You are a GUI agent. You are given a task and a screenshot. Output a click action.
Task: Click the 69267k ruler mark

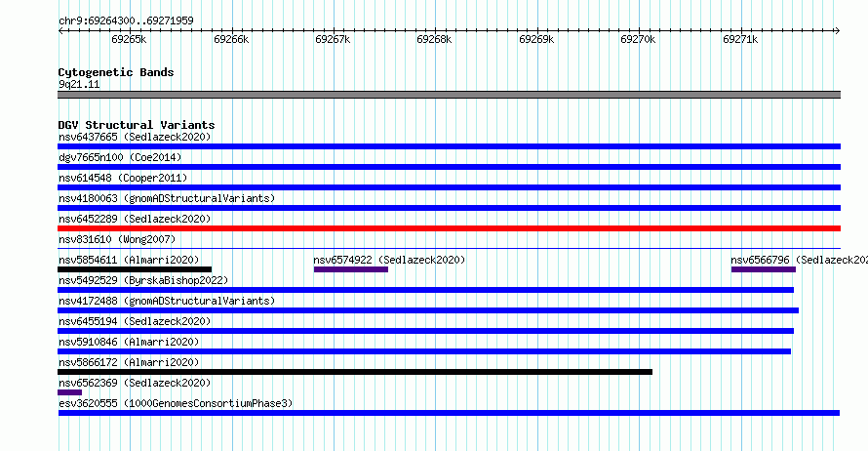(333, 39)
